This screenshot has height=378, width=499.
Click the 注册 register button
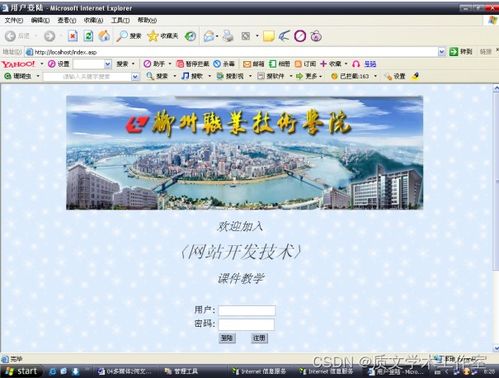point(259,338)
